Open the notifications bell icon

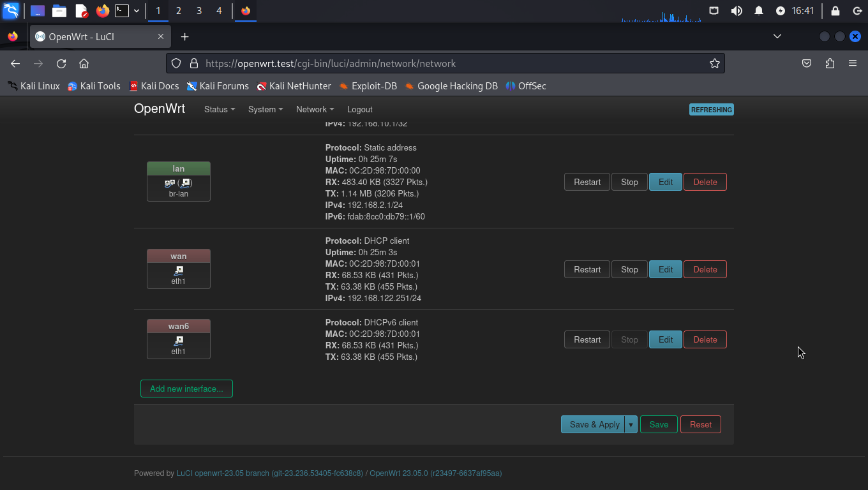(x=759, y=11)
